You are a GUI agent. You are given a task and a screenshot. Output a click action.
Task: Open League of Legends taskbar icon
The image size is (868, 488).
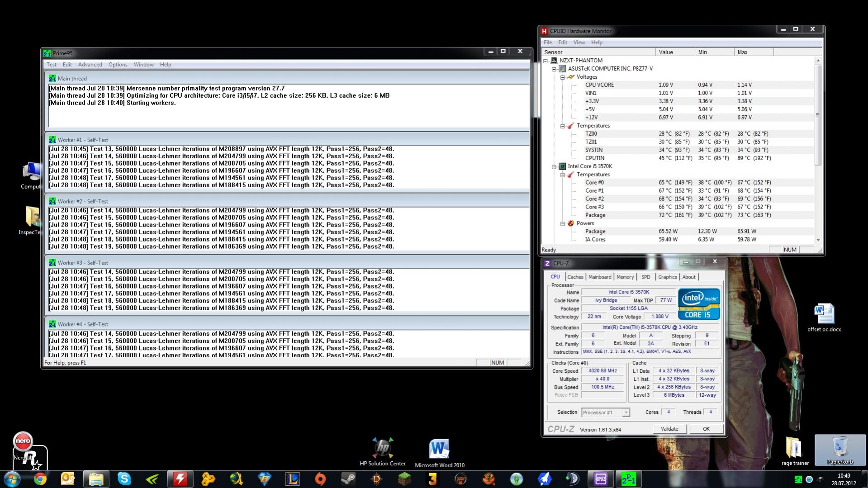(x=292, y=479)
